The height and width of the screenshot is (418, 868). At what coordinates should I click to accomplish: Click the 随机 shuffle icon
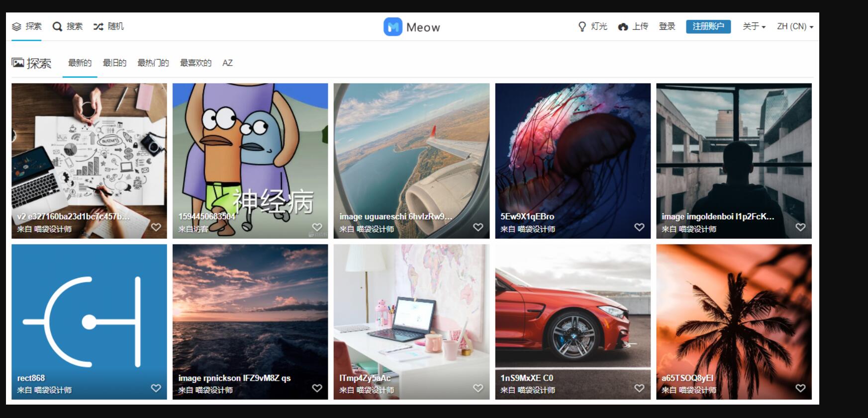(x=98, y=26)
